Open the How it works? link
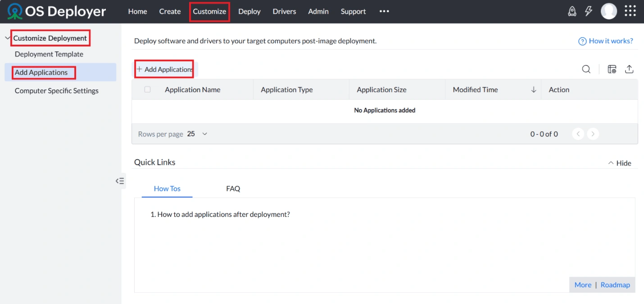This screenshot has height=304, width=644. (x=611, y=41)
